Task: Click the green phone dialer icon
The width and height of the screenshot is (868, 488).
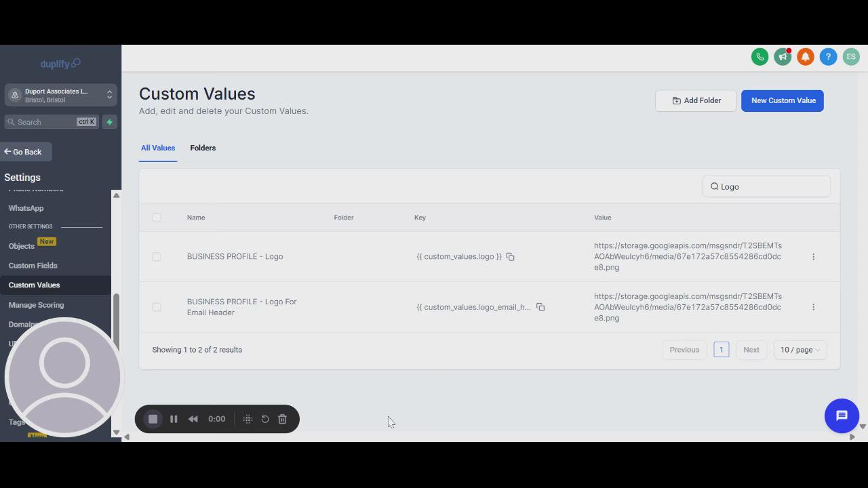Action: click(759, 57)
